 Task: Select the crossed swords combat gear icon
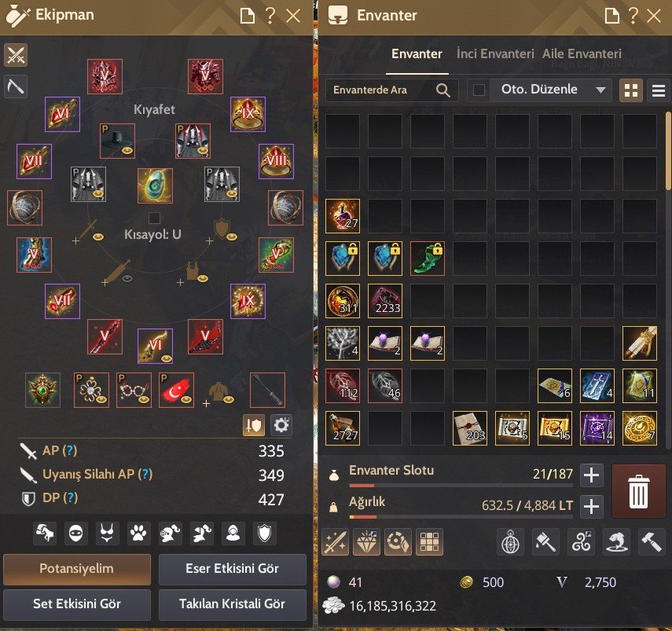click(16, 55)
